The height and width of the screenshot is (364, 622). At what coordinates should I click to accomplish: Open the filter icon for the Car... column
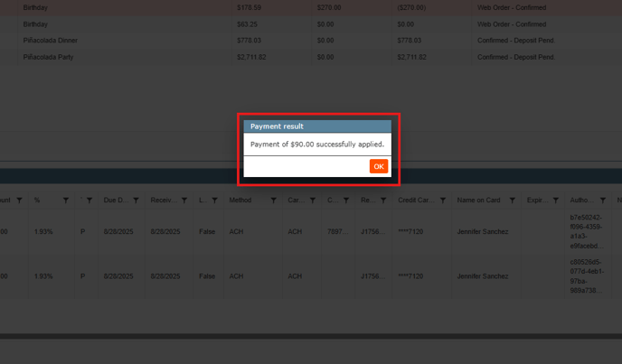313,201
